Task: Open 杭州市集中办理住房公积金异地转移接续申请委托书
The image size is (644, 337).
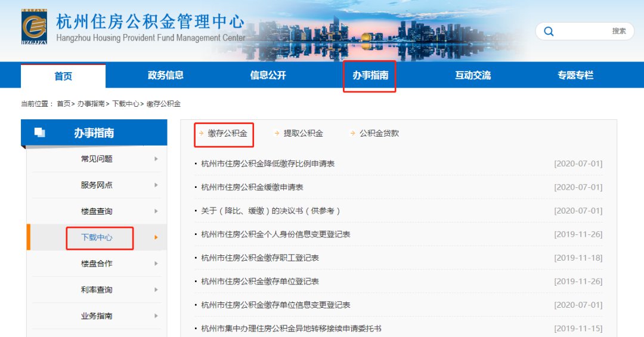Action: coord(291,329)
